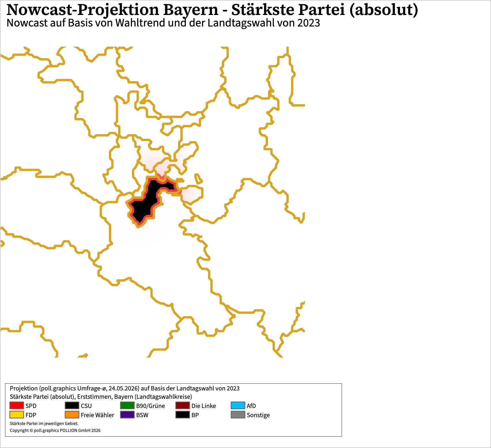Click the red SPD legend swatch
Viewport: 491px width, 448px height.
click(x=16, y=405)
